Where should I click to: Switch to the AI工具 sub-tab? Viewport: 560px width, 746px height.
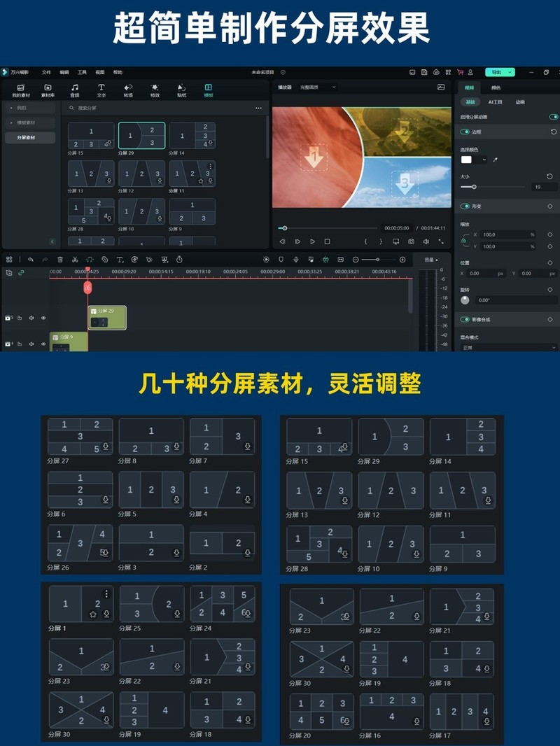point(495,101)
